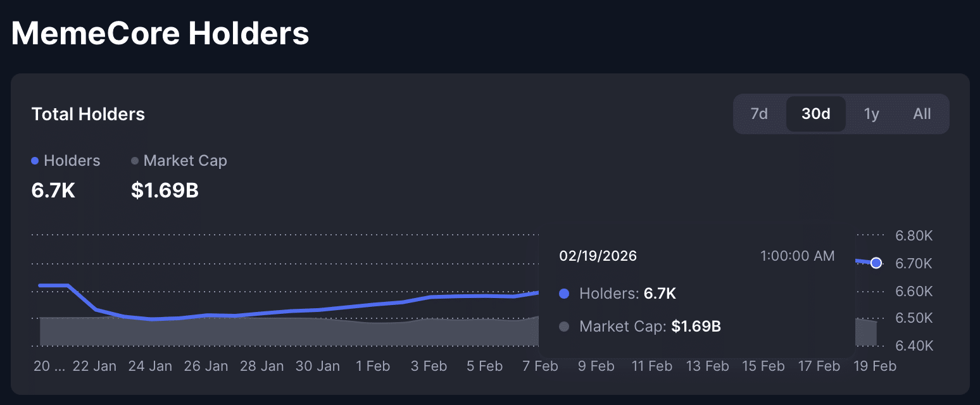The height and width of the screenshot is (405, 980).
Task: Click the $1.69B Market Cap value
Action: (x=165, y=190)
